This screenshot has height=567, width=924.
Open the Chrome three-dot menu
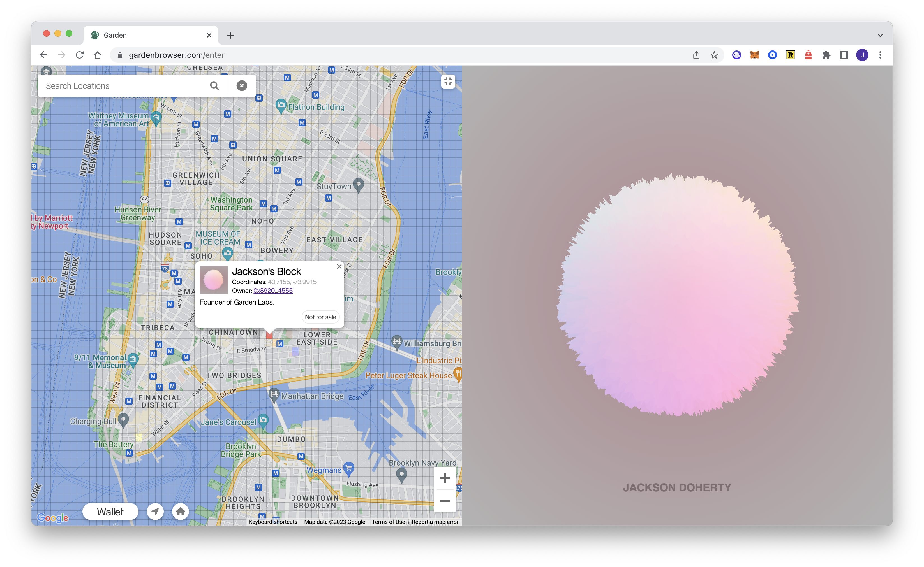880,55
